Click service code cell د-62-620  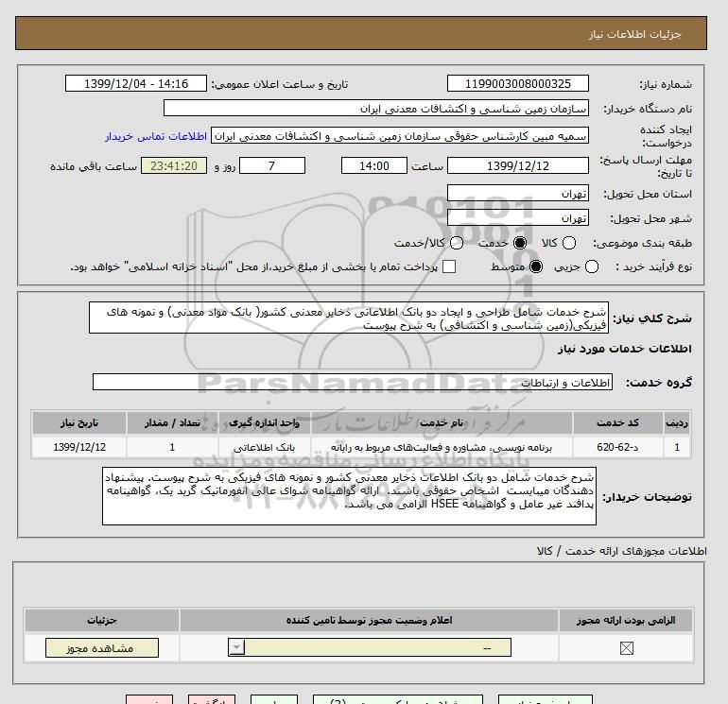617,447
